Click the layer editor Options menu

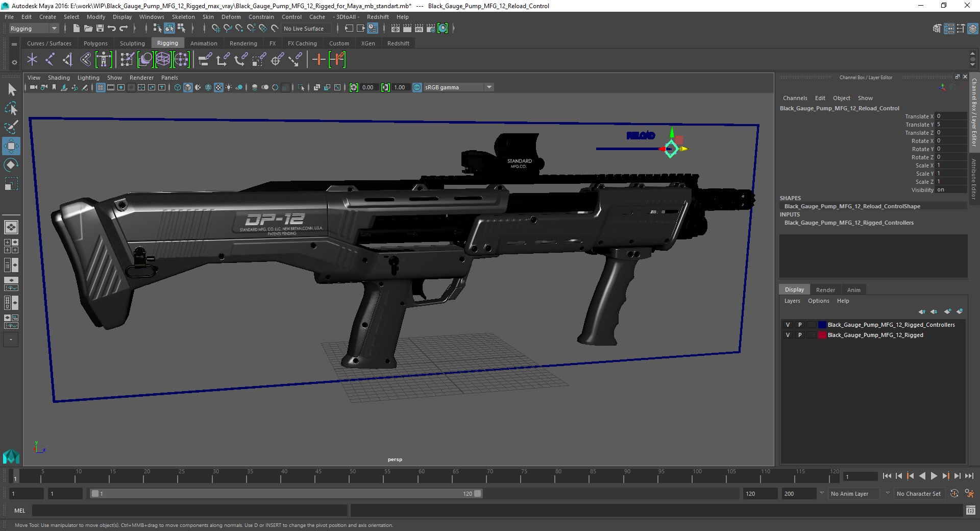click(x=818, y=301)
